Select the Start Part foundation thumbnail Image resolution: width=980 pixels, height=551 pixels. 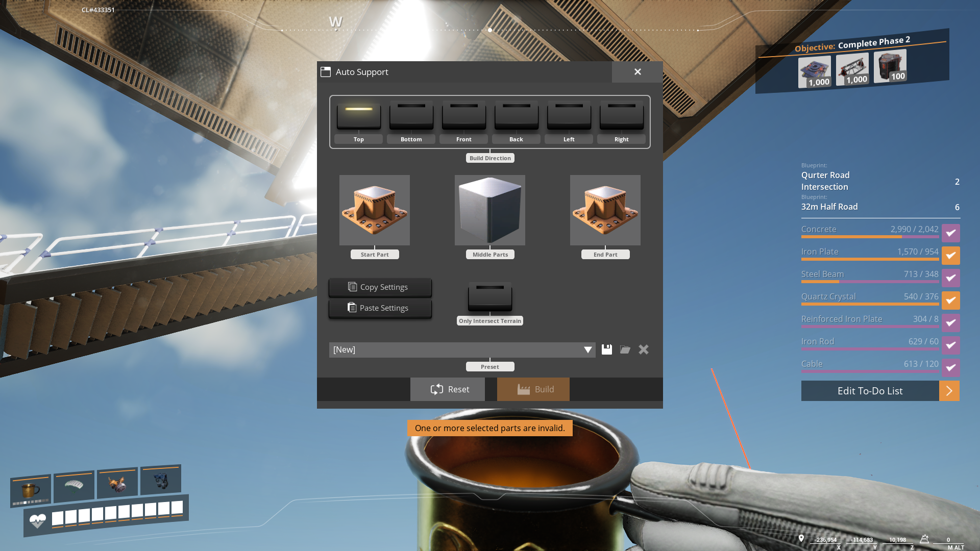pyautogui.click(x=374, y=210)
